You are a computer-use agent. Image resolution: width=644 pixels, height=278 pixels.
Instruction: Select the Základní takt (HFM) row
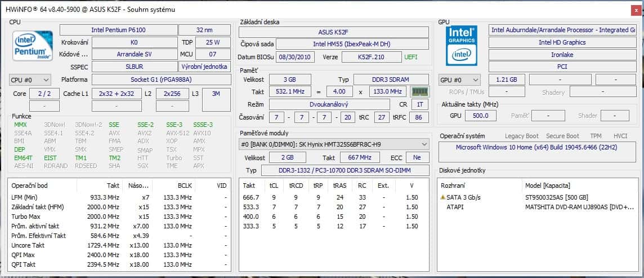pos(119,207)
